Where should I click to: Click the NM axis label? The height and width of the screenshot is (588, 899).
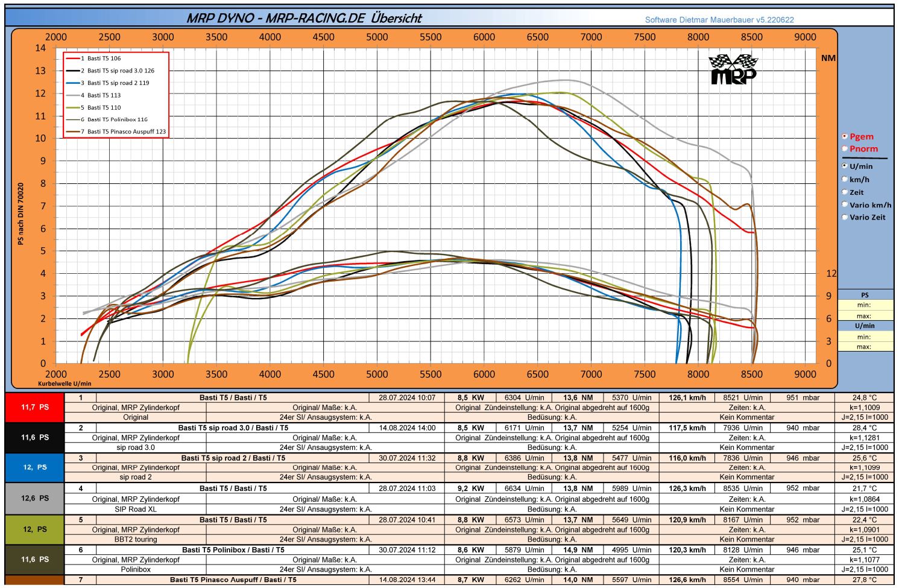[828, 58]
